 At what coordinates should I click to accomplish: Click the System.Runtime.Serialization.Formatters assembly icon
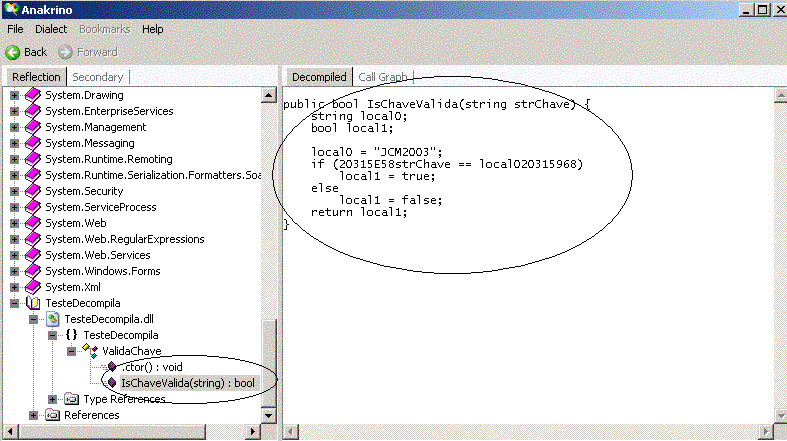(33, 175)
